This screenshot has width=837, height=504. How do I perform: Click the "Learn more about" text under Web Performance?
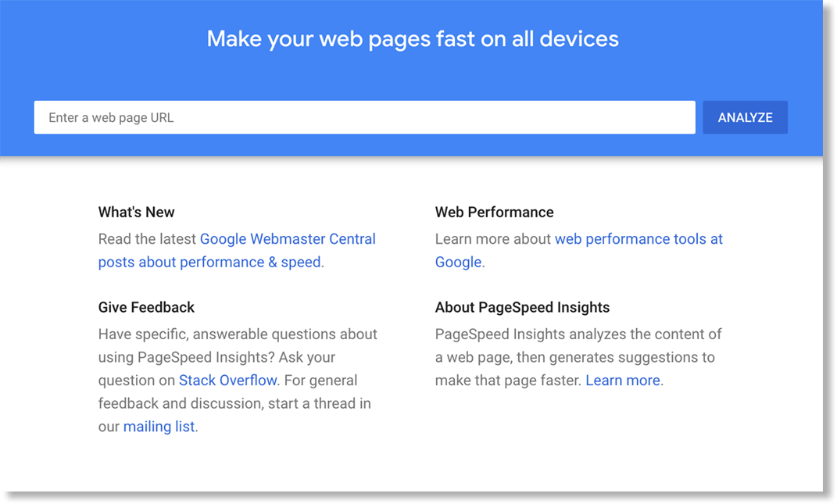click(493, 239)
